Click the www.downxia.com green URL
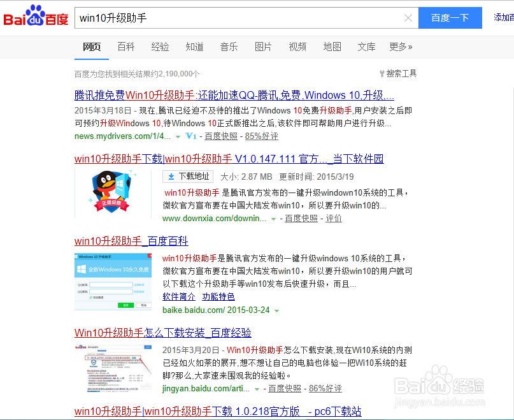This screenshot has height=420, width=514. (214, 218)
